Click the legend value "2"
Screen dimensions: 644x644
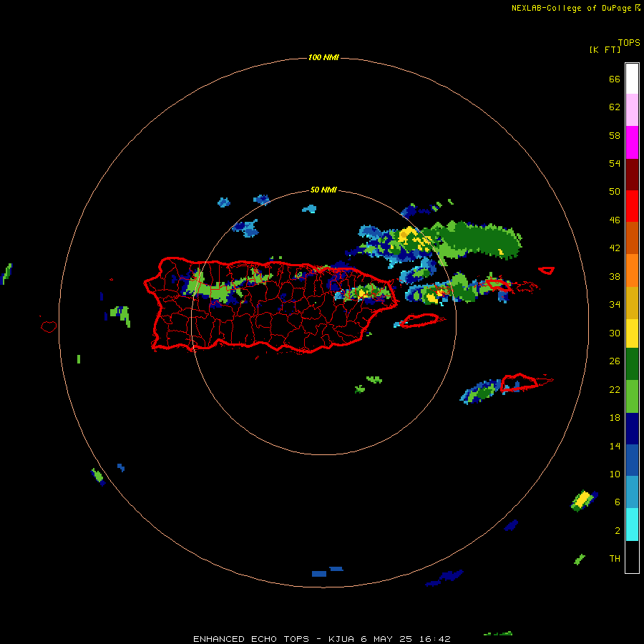[x=618, y=531]
